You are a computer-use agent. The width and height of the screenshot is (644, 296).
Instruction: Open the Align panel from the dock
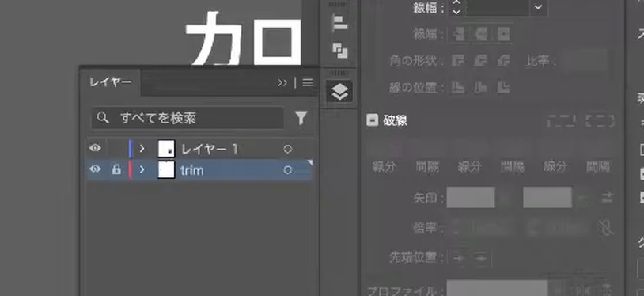(339, 24)
